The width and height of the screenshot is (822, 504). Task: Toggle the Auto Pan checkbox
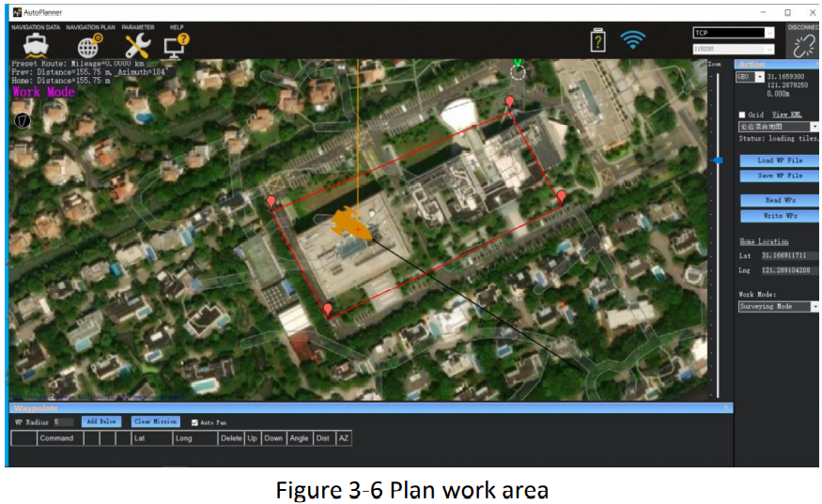click(x=194, y=422)
